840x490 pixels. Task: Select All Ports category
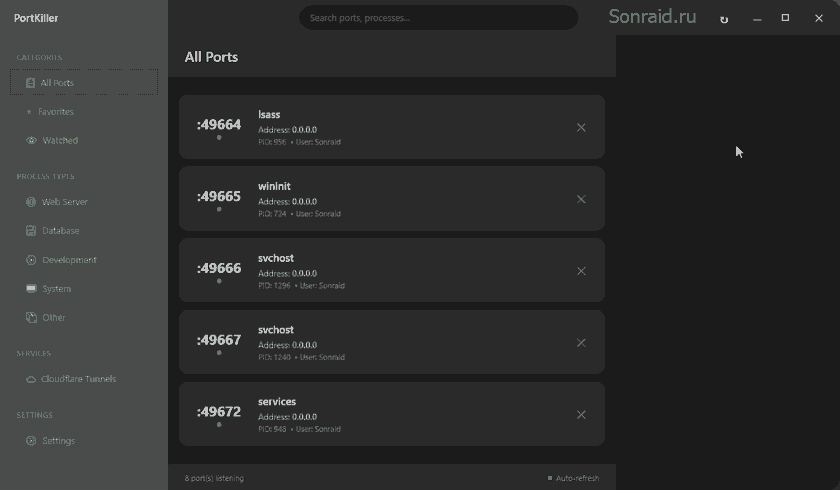click(x=84, y=82)
